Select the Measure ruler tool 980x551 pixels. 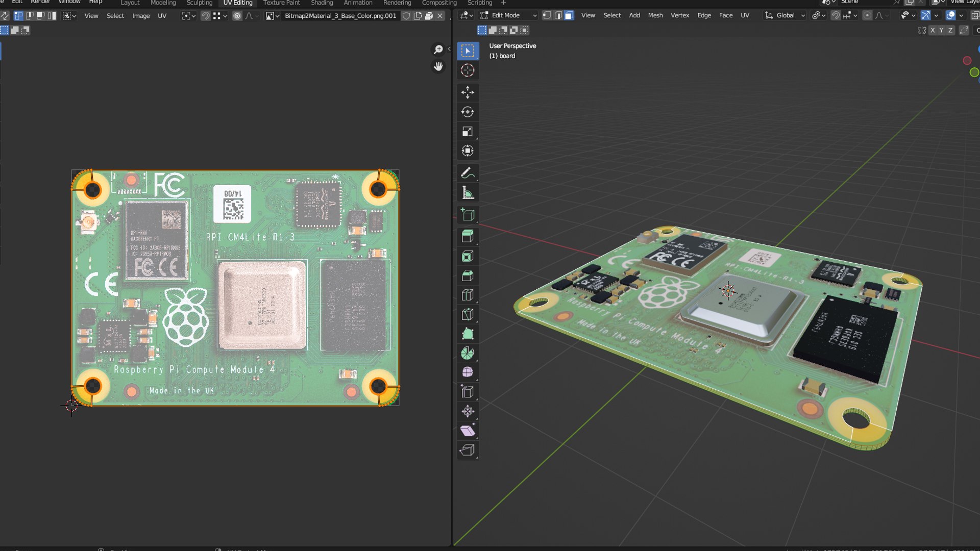468,193
